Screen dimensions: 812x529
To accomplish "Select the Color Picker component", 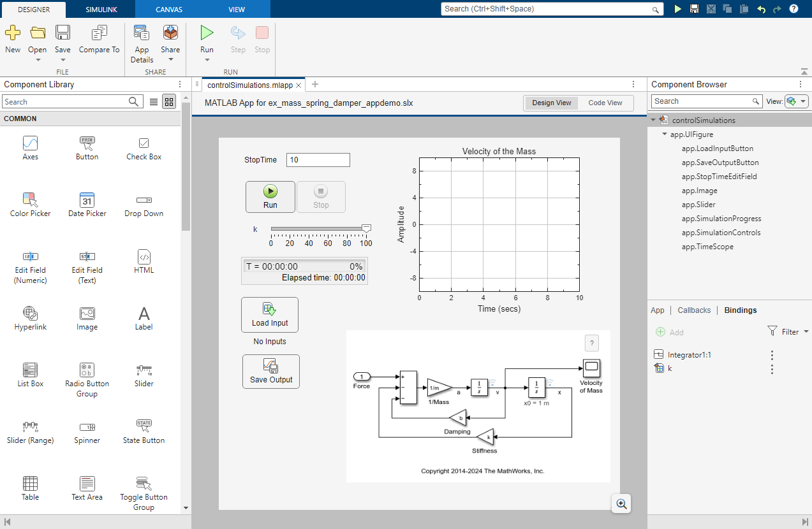I will click(x=30, y=199).
